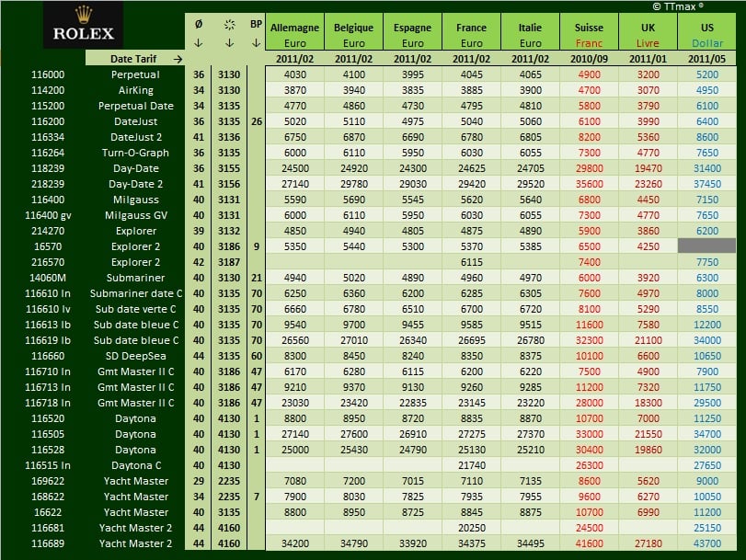Select the Daytona 116520 France price 8835
The height and width of the screenshot is (560, 746).
[x=472, y=418]
